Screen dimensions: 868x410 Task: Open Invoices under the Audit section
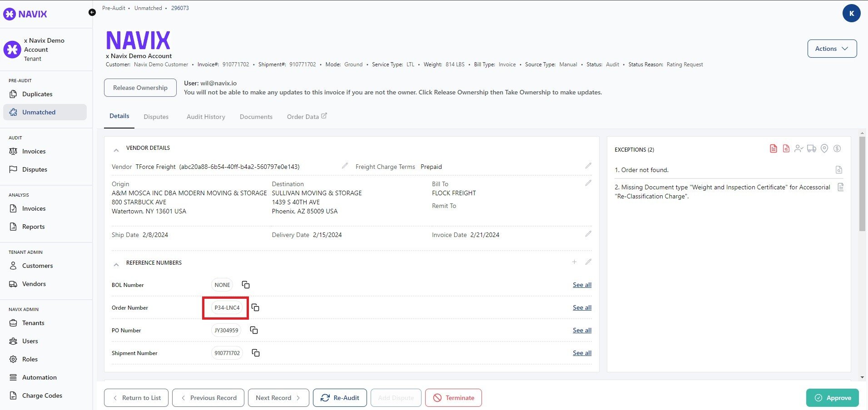45,151
